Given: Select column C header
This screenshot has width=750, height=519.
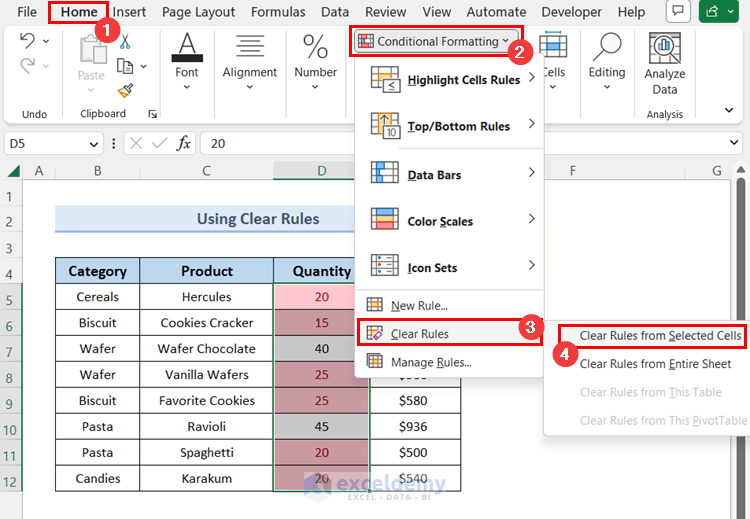Looking at the screenshot, I should point(206,171).
